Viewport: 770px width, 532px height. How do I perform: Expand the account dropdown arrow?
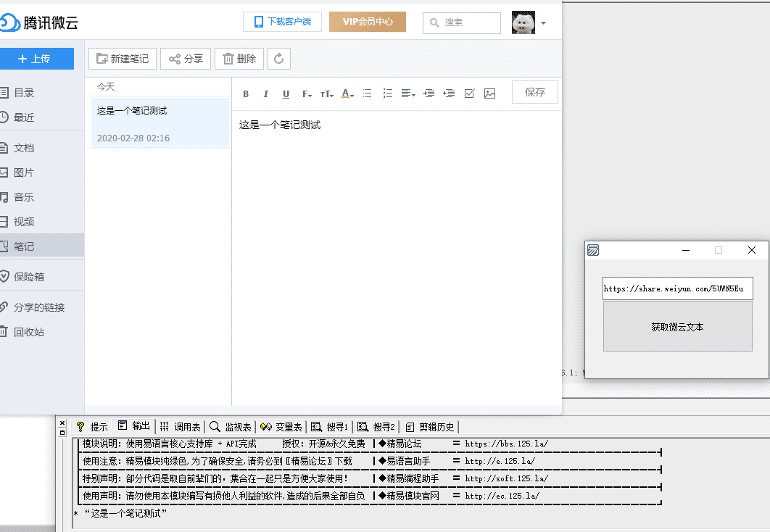point(543,23)
